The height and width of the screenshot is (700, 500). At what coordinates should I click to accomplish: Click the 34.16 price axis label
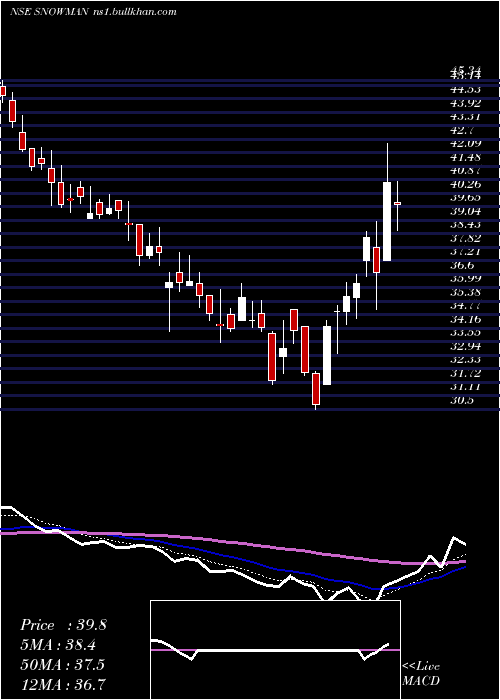(465, 319)
